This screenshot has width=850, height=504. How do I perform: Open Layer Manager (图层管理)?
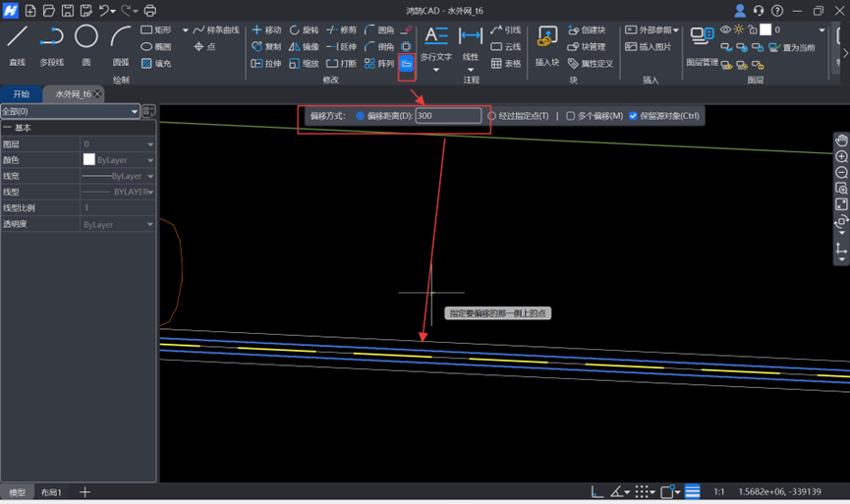click(702, 45)
